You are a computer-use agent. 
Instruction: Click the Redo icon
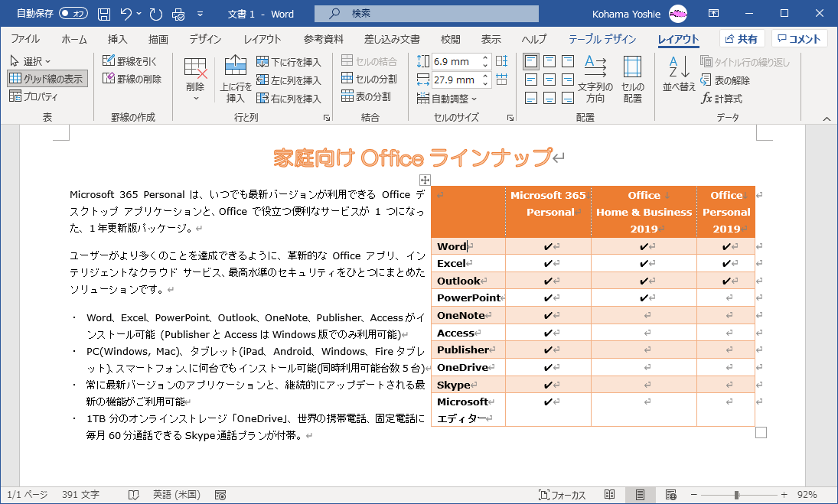155,14
